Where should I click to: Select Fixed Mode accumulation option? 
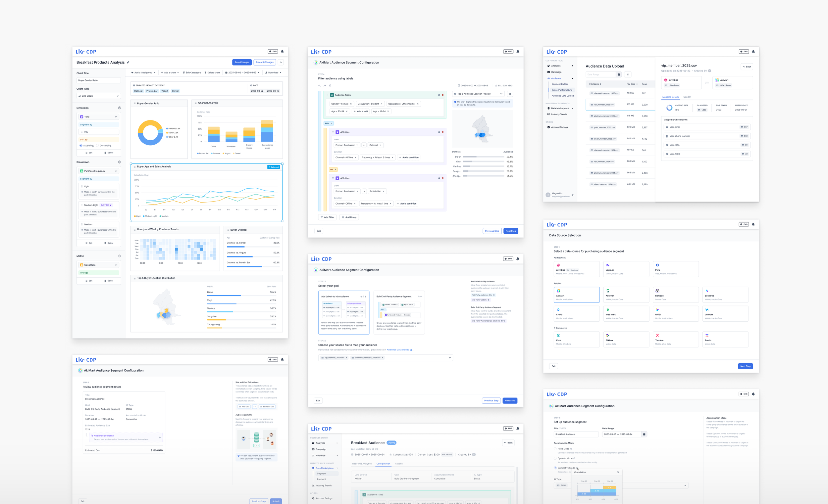pos(555,449)
